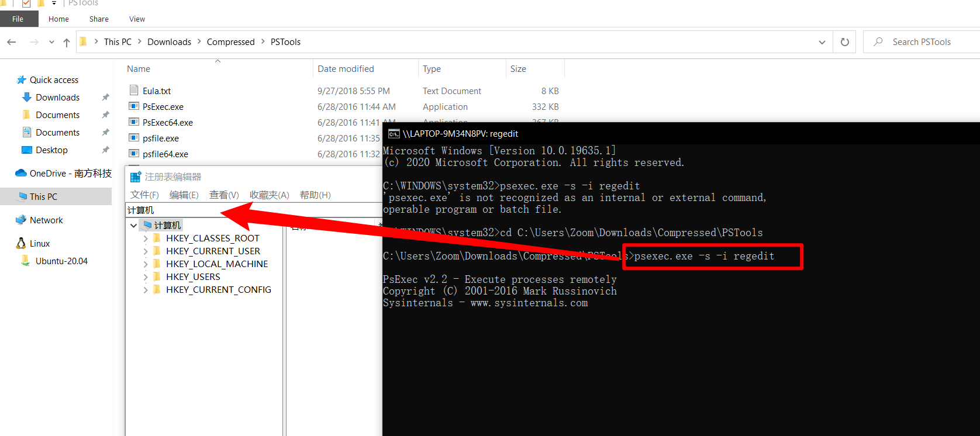Select PSTools in the address breadcrumb
This screenshot has height=436, width=980.
tap(285, 42)
